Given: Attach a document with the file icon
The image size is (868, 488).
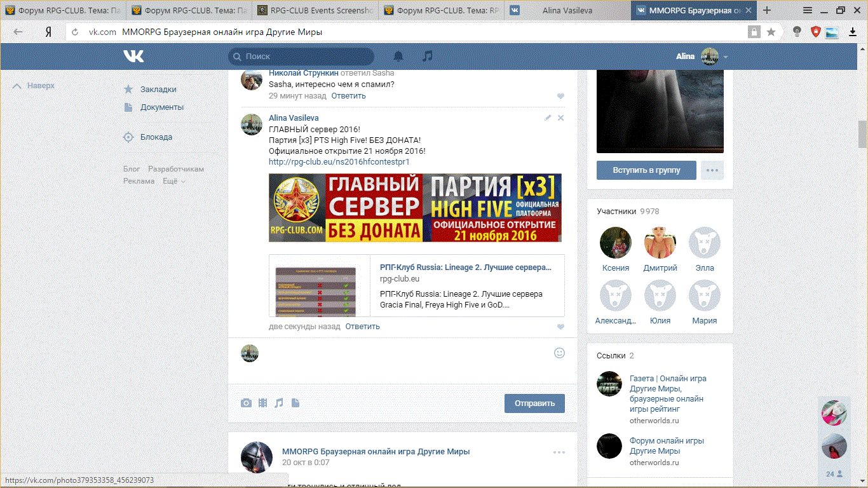Looking at the screenshot, I should [295, 403].
